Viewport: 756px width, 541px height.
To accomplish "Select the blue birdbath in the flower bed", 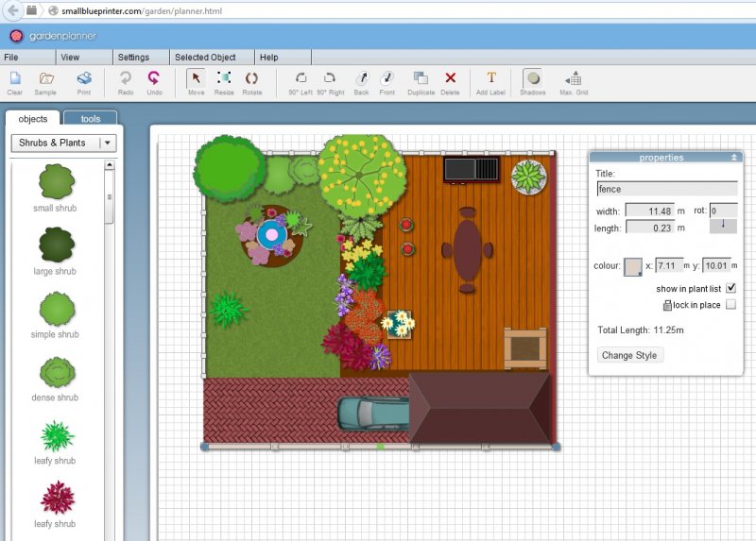I will [x=271, y=235].
